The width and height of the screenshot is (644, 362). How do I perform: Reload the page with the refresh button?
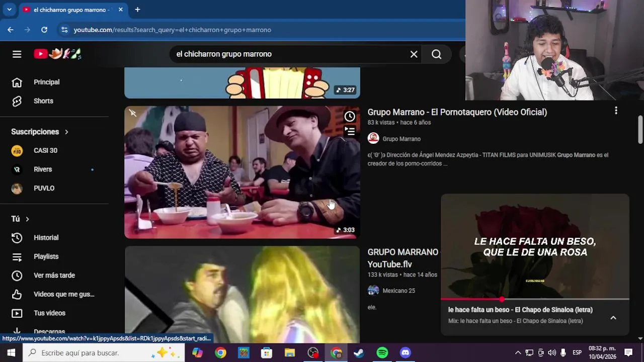[44, 30]
